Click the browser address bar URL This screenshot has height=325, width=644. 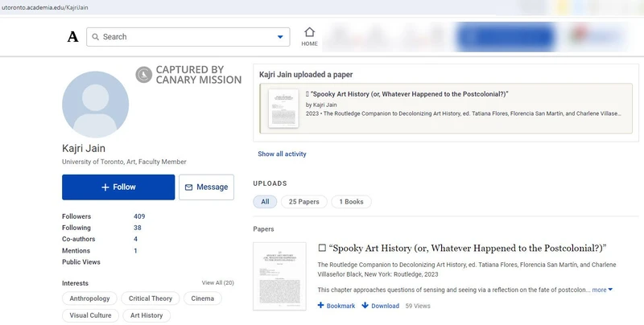pyautogui.click(x=45, y=7)
